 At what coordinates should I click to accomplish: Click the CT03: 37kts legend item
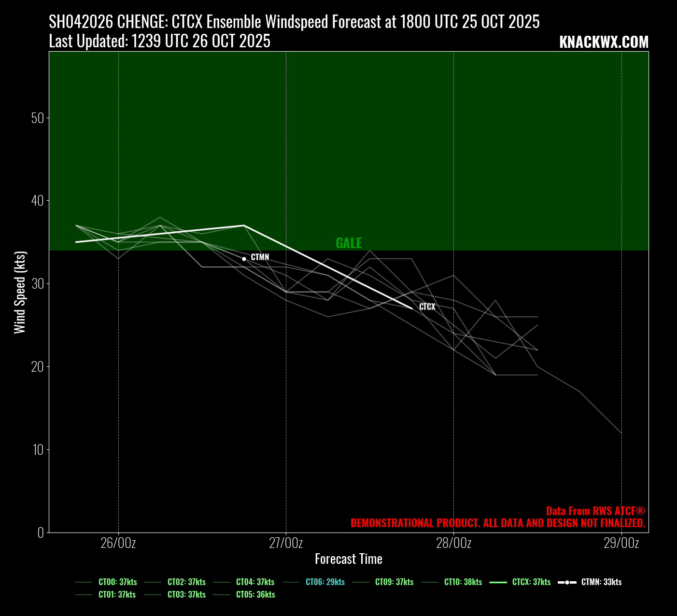[186, 595]
